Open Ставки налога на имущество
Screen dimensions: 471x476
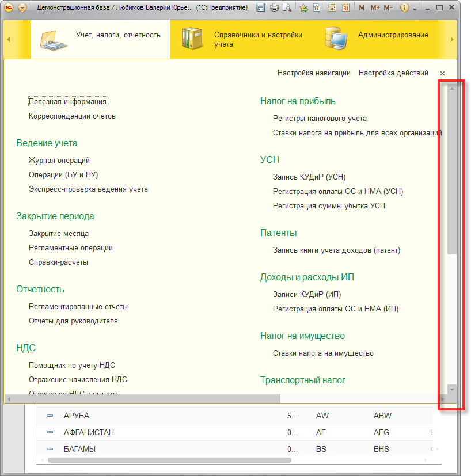323,353
